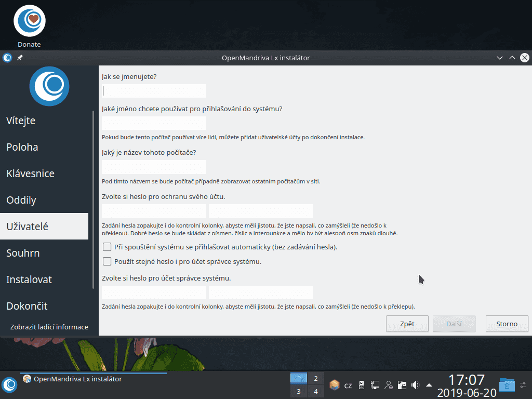532x399 pixels.
Task: Cancel installation with the Storno button
Action: coord(507,323)
